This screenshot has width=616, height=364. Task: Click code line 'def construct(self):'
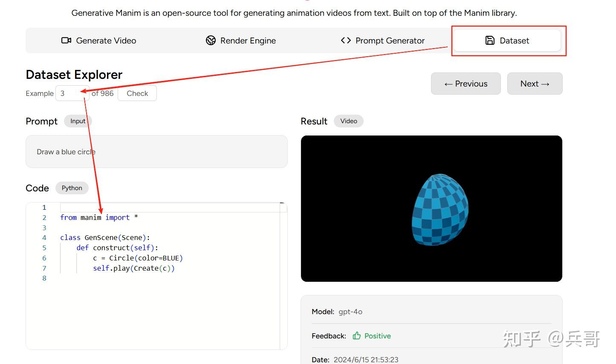pyautogui.click(x=117, y=248)
